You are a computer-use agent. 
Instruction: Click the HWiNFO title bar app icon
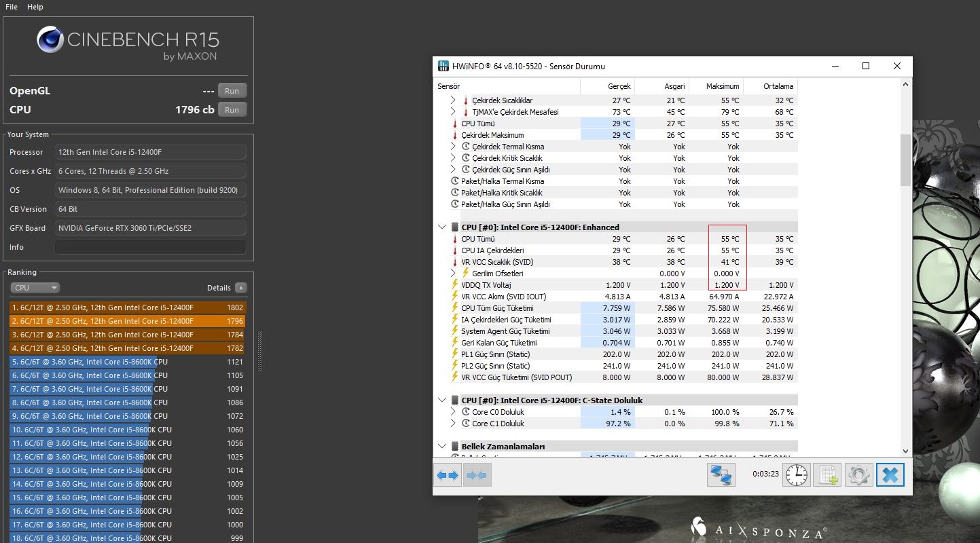[x=443, y=66]
